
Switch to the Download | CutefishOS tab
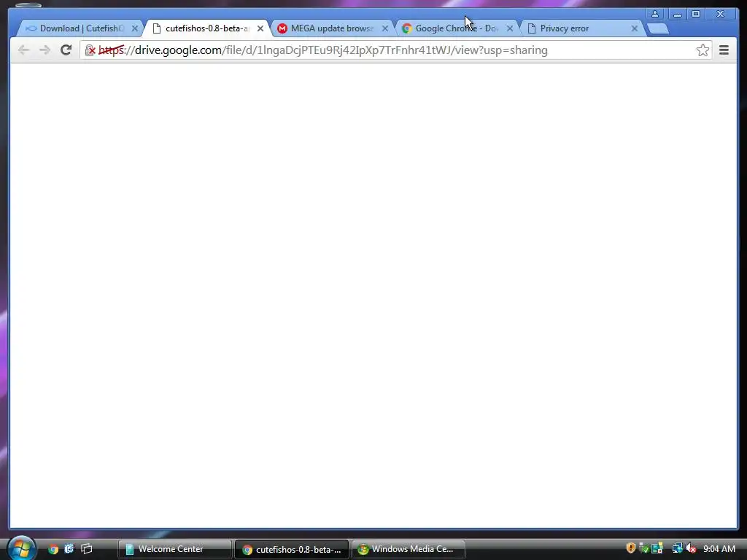[x=79, y=28]
